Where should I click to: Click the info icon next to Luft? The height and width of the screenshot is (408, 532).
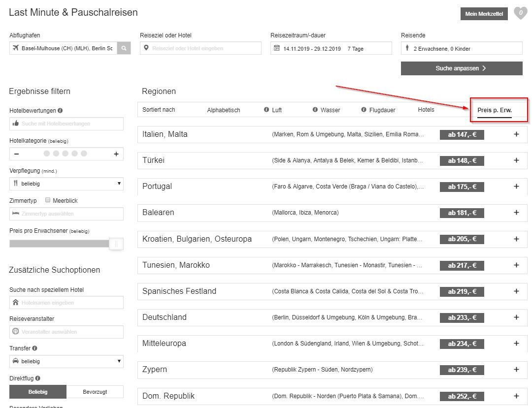(266, 110)
